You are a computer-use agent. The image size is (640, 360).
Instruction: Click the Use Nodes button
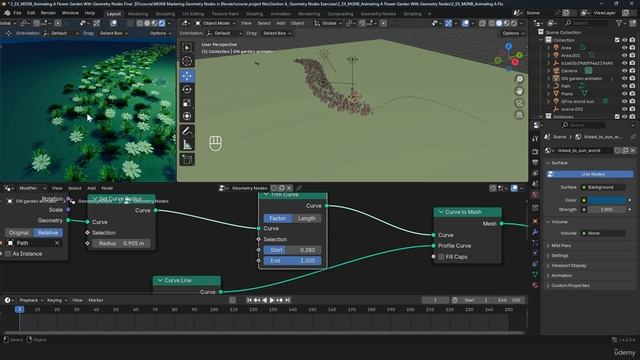[590, 174]
